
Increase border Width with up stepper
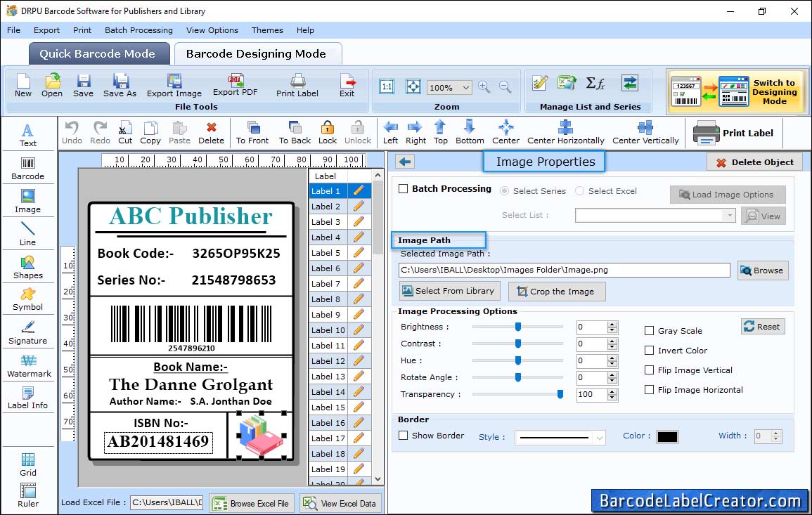[775, 433]
